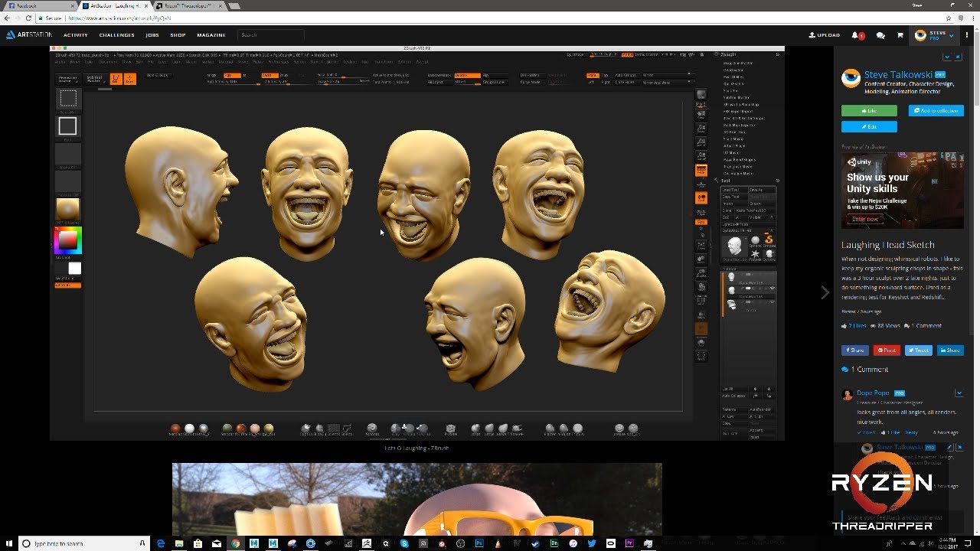The height and width of the screenshot is (551, 980).
Task: Go back in browser history
Action: 7,18
